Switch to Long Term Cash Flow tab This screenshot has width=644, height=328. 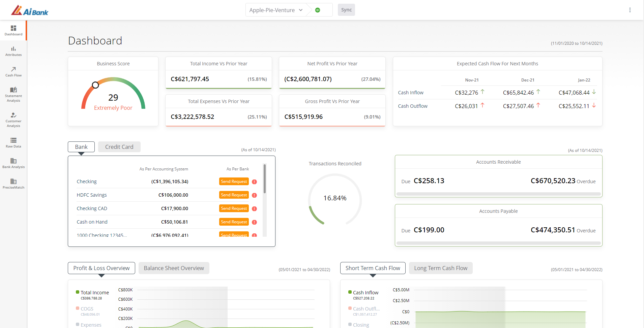click(x=441, y=268)
